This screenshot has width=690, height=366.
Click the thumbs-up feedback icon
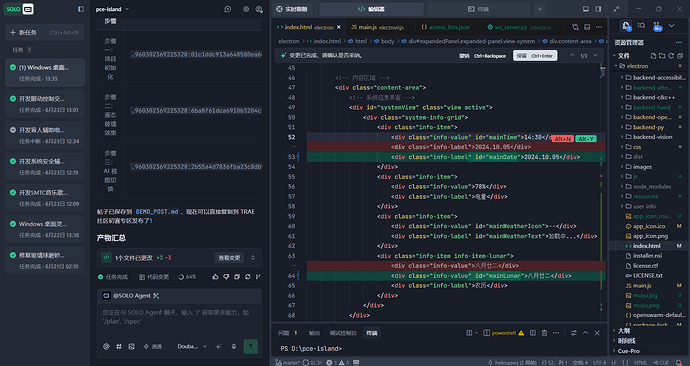coord(215,277)
